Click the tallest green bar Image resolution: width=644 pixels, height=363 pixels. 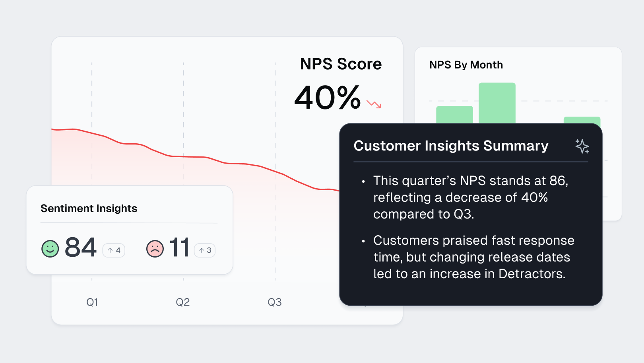tap(497, 103)
